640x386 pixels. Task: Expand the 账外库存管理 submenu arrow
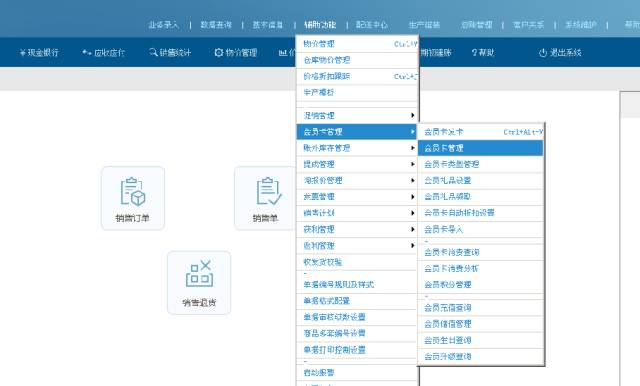pos(413,148)
